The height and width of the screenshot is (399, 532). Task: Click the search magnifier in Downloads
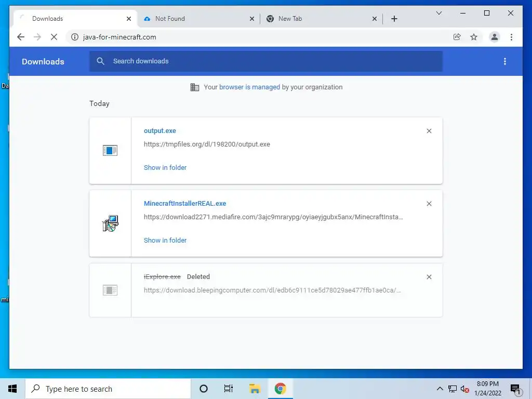[x=100, y=61]
